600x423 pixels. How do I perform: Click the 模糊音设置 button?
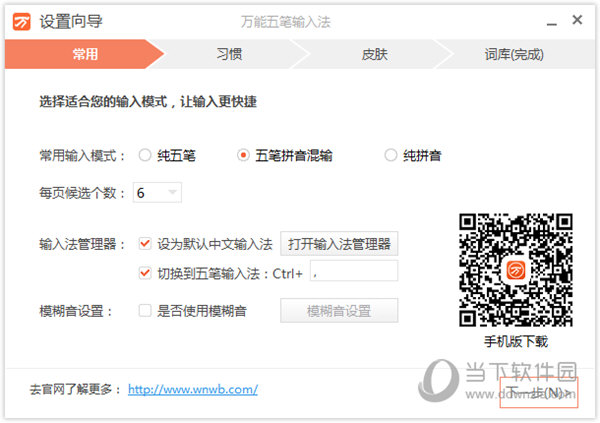[x=339, y=310]
